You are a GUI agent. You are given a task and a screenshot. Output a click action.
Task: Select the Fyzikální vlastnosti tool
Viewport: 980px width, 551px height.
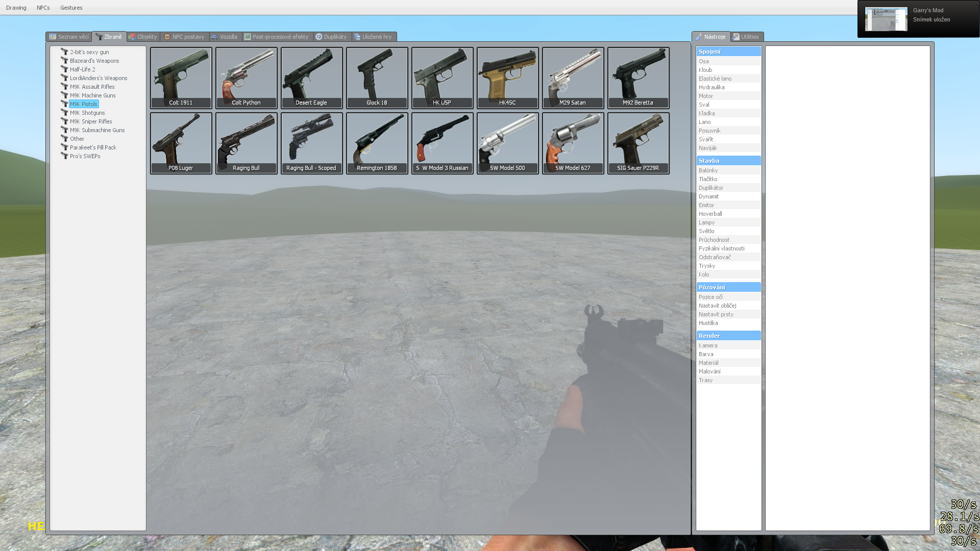click(729, 248)
